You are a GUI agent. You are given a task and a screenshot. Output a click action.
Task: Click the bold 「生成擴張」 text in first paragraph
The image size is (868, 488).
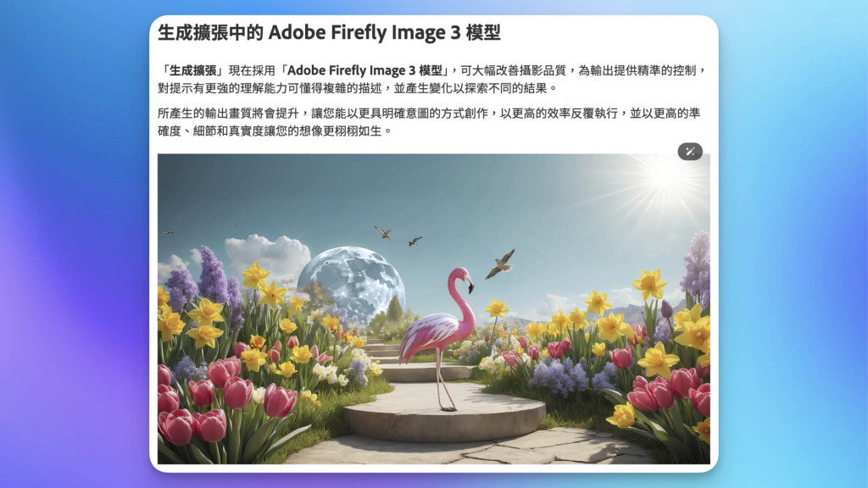click(192, 70)
